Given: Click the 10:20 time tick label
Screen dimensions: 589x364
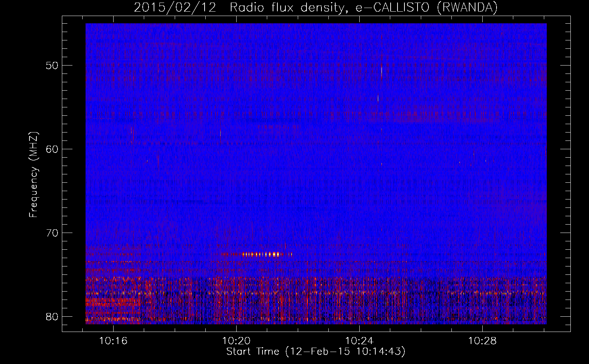Looking at the screenshot, I should pos(236,341).
